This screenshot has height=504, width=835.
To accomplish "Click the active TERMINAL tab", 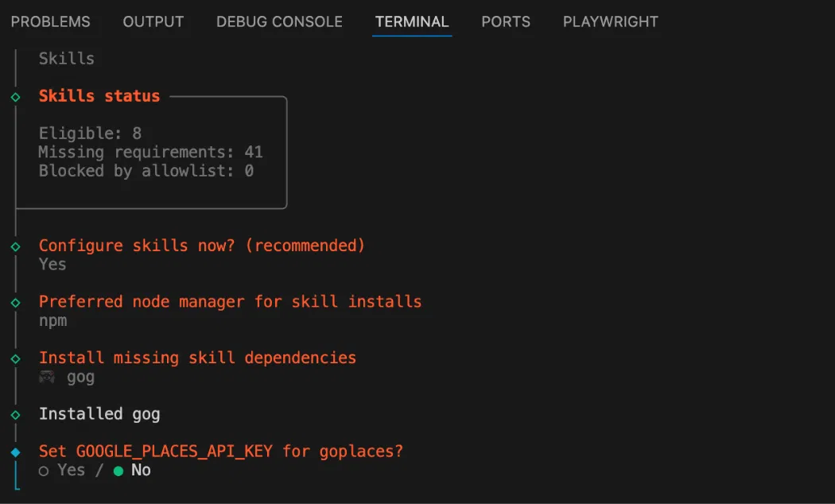I will [412, 22].
